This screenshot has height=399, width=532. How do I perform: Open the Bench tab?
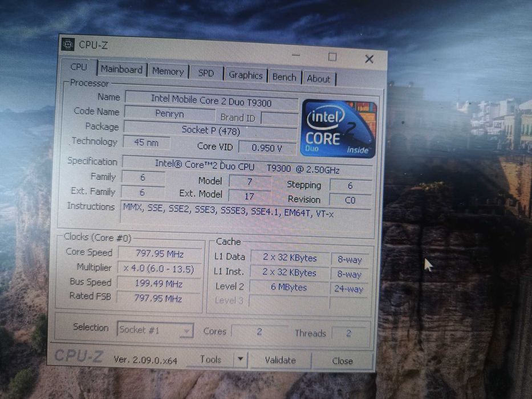[x=285, y=78]
